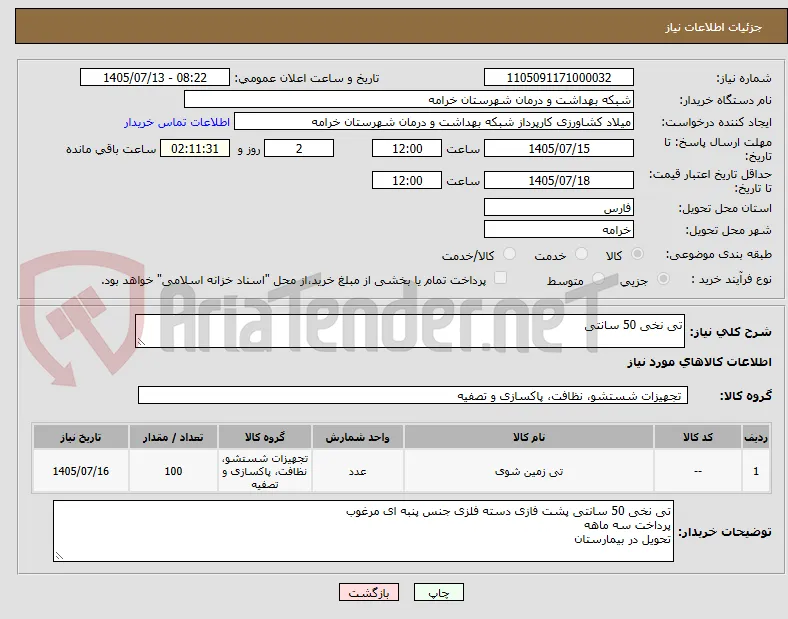Select the خدمت radio button

pos(581,254)
